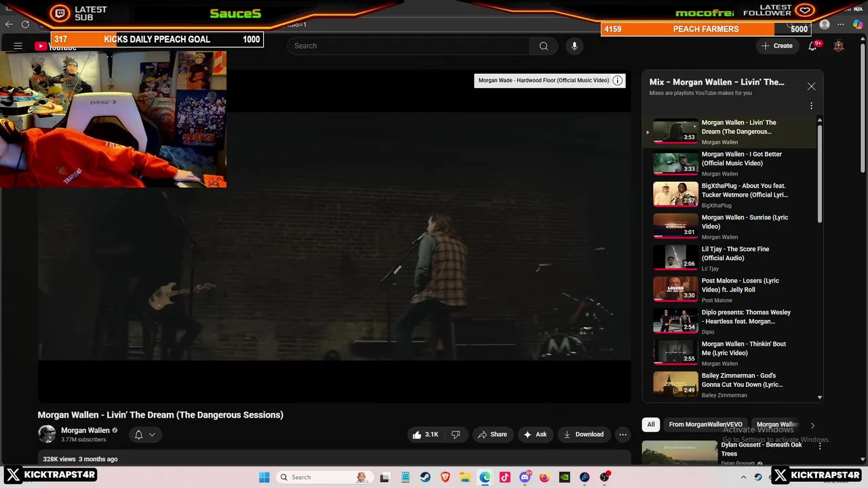The height and width of the screenshot is (488, 868).
Task: Toggle the subscription notification bell
Action: pyautogui.click(x=138, y=434)
